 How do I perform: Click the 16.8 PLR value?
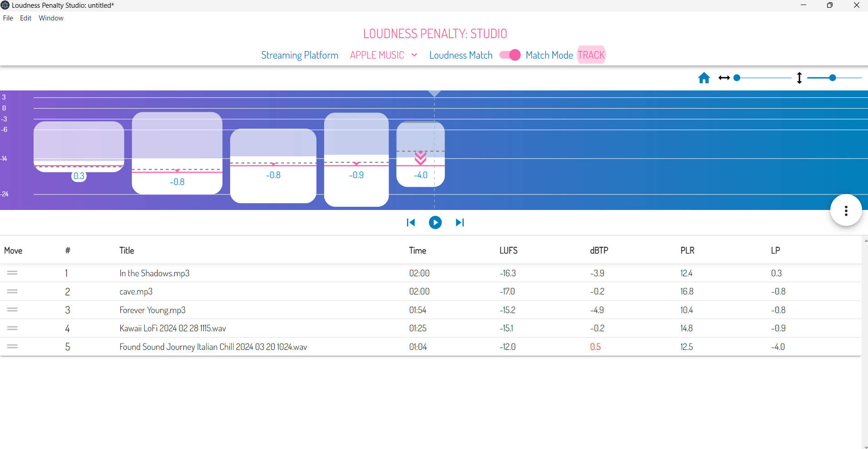(x=687, y=291)
